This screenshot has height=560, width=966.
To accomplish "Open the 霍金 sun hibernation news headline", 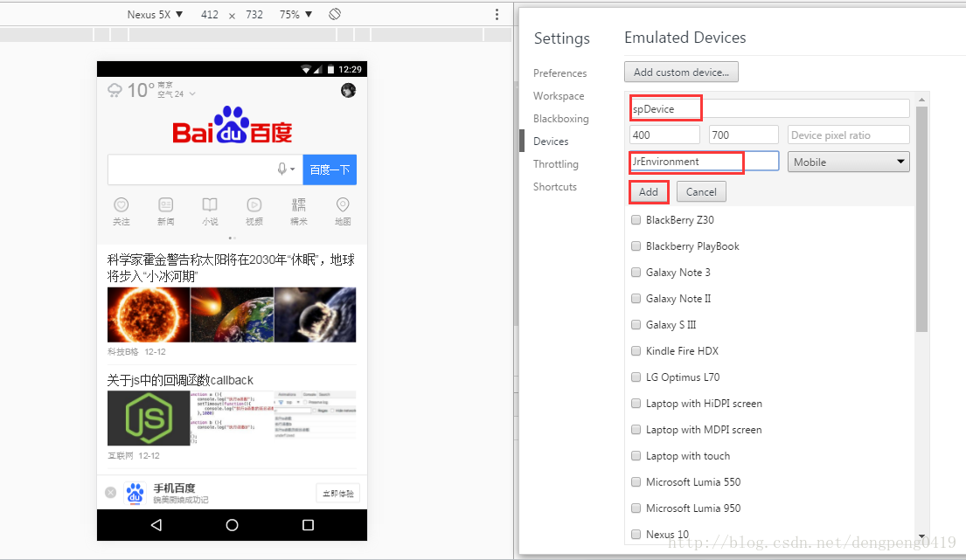I will point(231,267).
